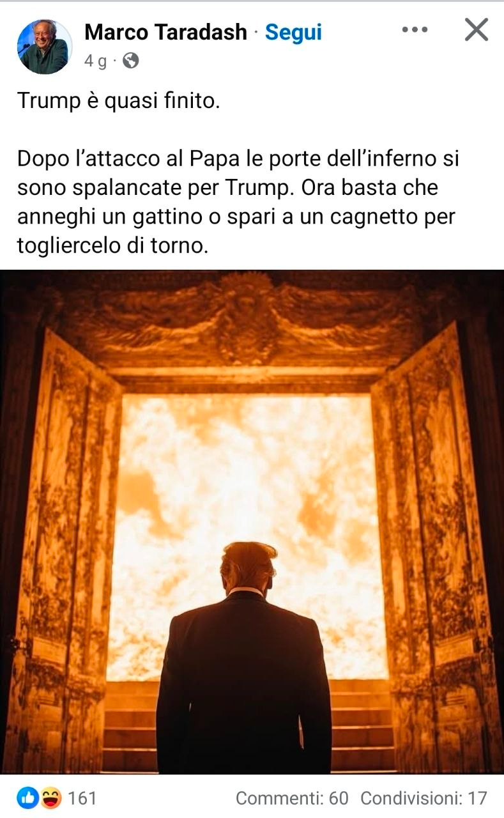Screen dimensions: 504x818
Task: Show Condivisioni: 17 shares list
Action: [x=424, y=798]
